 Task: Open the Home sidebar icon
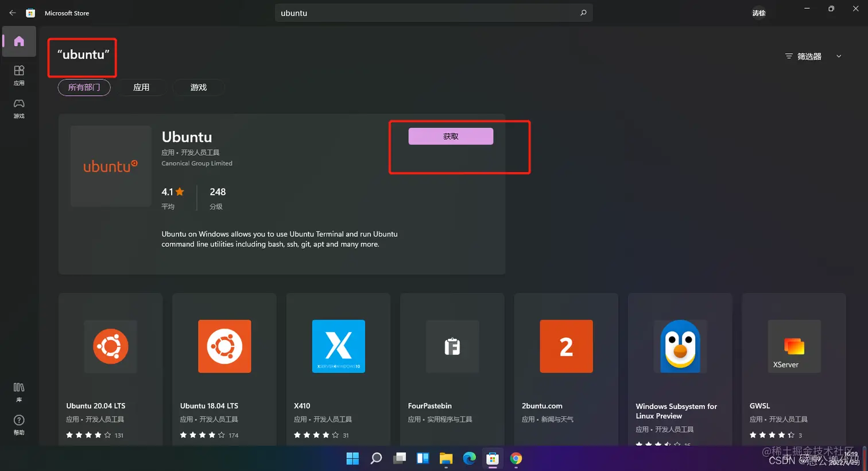pyautogui.click(x=19, y=41)
